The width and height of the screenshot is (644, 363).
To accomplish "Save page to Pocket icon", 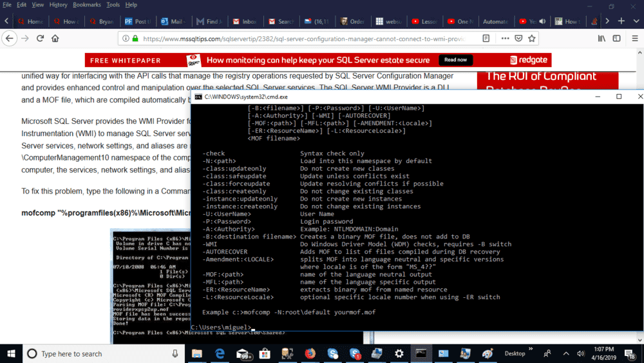I will click(x=518, y=39).
